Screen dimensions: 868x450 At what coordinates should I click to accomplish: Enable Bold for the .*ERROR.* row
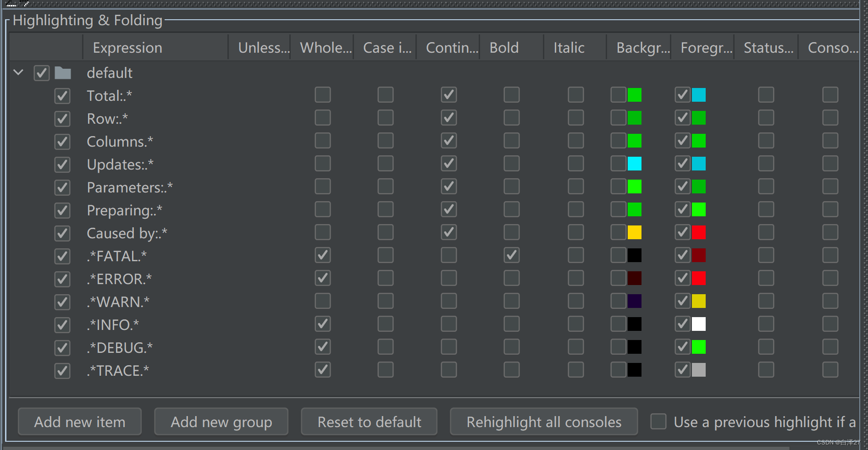[511, 278]
